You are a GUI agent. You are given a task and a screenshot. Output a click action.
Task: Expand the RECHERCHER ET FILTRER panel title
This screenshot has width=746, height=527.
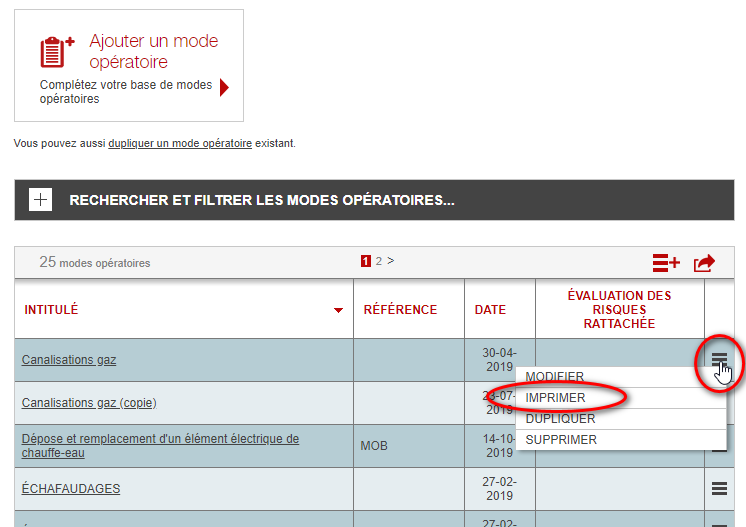(x=262, y=200)
